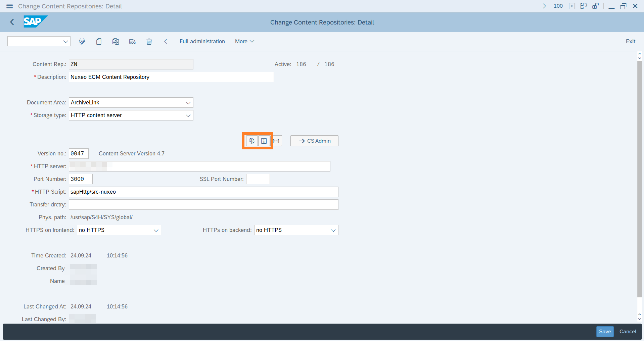
Task: Click into the HTTP server field
Action: pyautogui.click(x=199, y=166)
